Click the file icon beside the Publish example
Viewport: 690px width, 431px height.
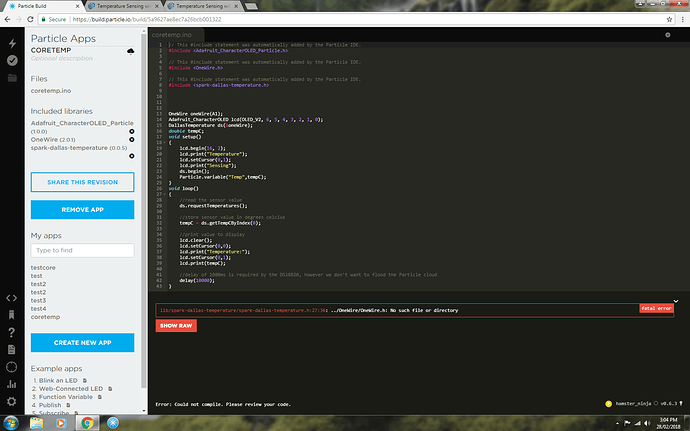click(x=68, y=405)
